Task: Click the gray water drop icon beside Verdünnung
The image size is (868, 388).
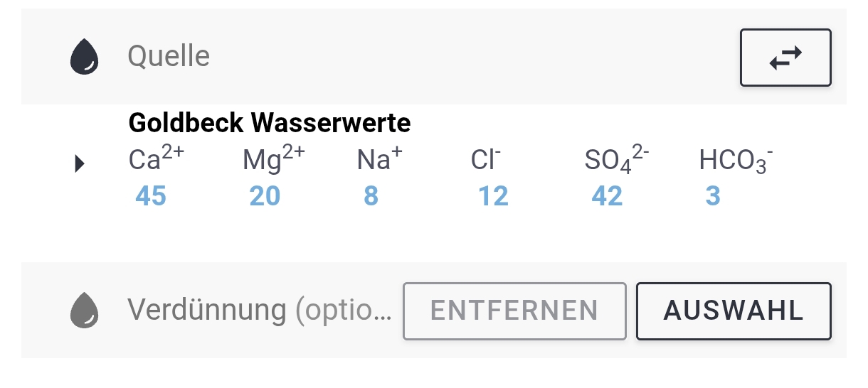Action: pyautogui.click(x=85, y=310)
